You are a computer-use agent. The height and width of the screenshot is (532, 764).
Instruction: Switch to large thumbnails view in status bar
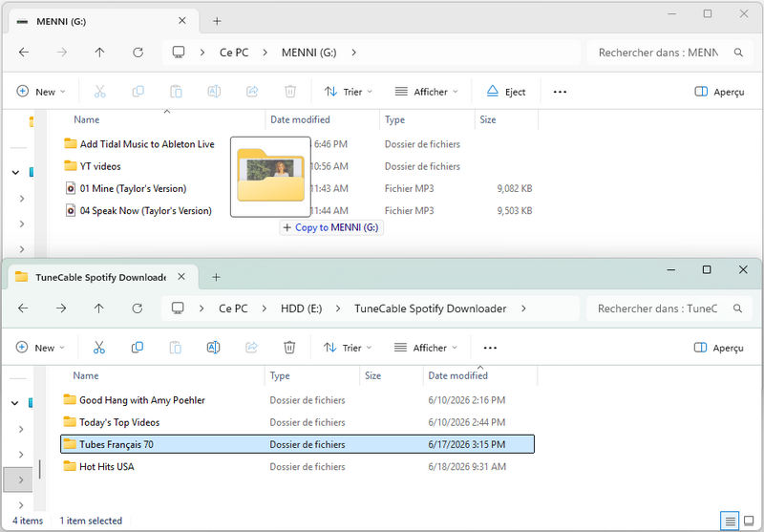click(749, 521)
